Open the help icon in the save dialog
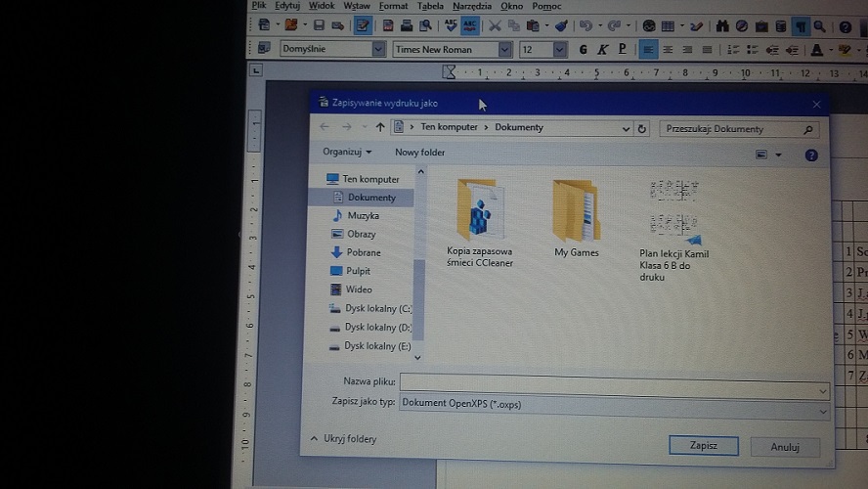Viewport: 868px width, 489px height. point(810,155)
